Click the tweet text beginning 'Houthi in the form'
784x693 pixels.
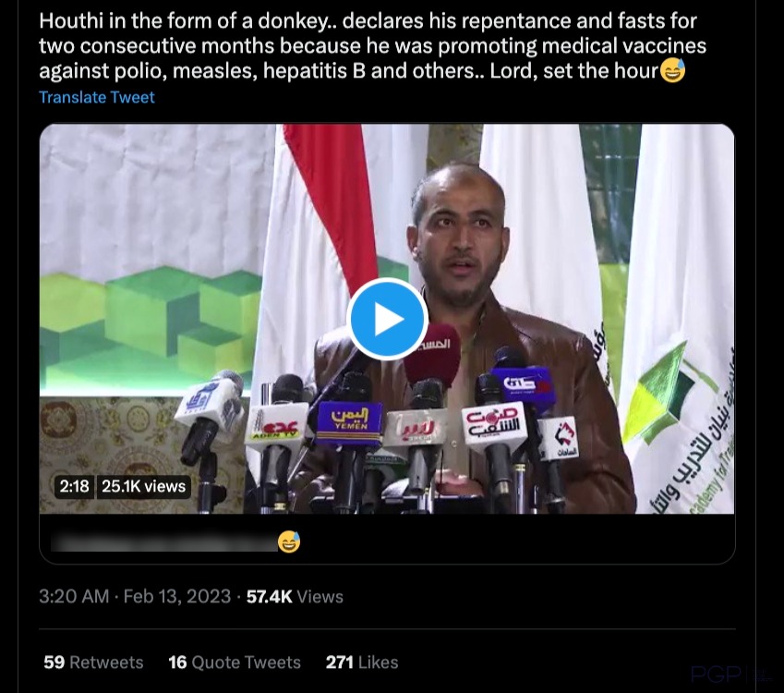pyautogui.click(x=372, y=45)
